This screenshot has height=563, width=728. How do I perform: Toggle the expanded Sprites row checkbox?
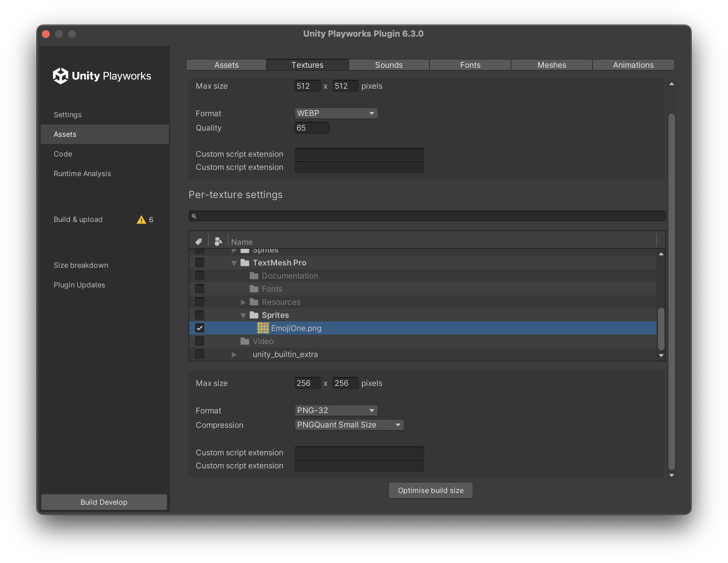coord(200,315)
